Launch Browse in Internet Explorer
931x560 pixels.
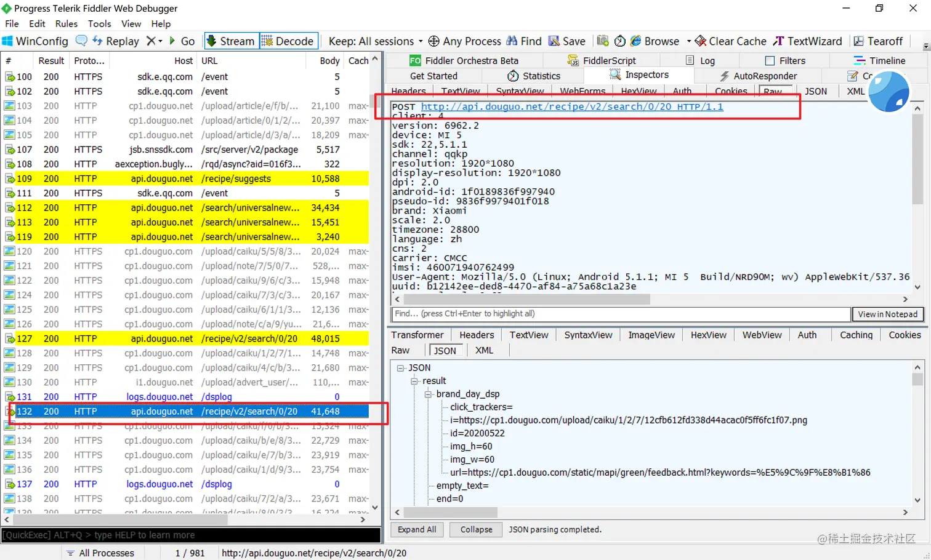pos(655,41)
